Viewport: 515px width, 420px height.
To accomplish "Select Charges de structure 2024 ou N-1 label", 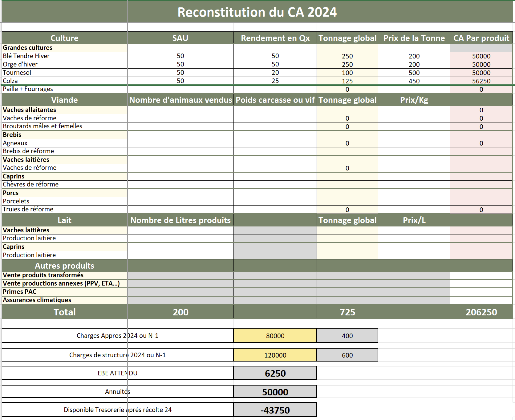I will coord(117,355).
